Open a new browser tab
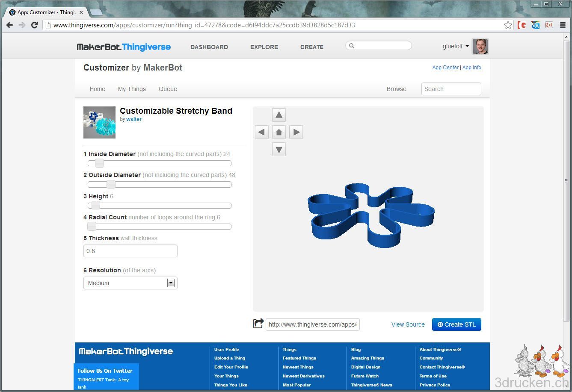The width and height of the screenshot is (572, 392). coord(96,12)
